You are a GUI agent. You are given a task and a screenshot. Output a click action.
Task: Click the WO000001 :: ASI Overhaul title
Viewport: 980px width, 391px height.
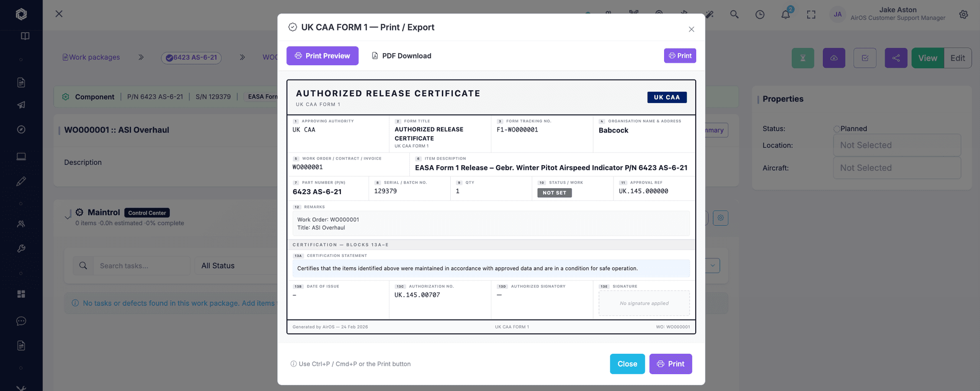click(116, 130)
